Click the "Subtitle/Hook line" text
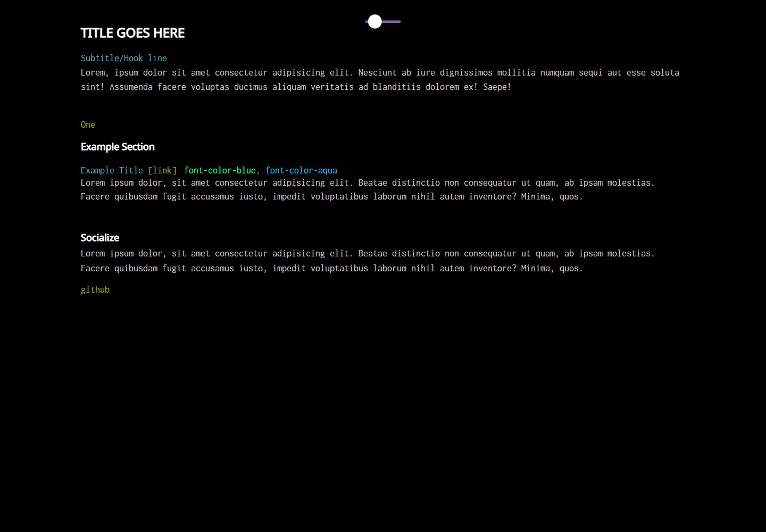The image size is (766, 532). click(124, 58)
